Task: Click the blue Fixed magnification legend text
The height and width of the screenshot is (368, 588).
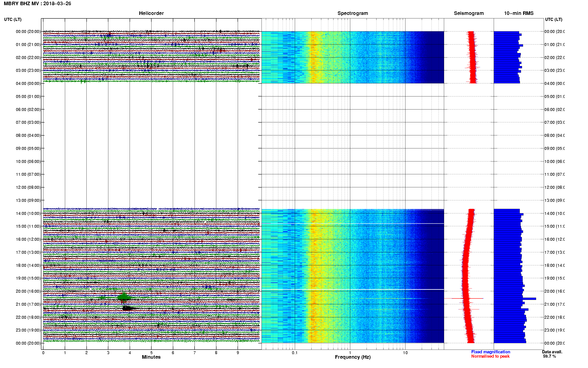Action: [491, 352]
